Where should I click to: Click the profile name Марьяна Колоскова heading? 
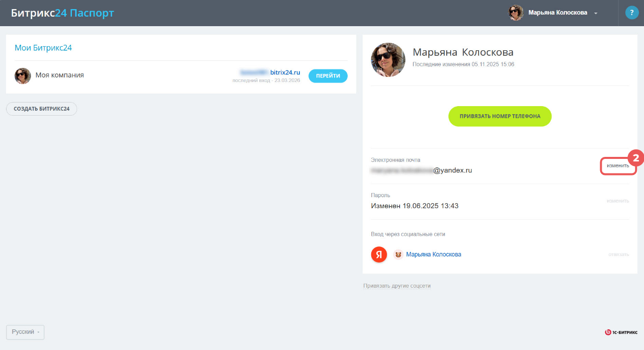click(x=463, y=52)
